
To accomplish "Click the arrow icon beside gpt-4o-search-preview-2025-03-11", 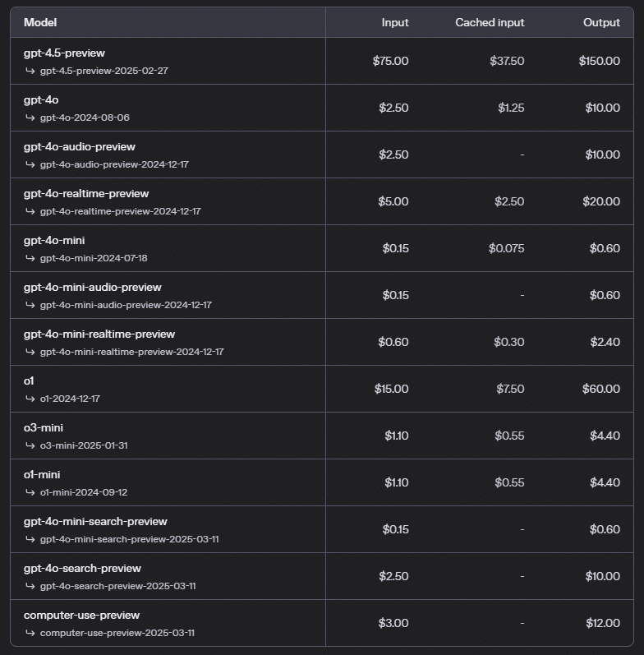I will 30,586.
